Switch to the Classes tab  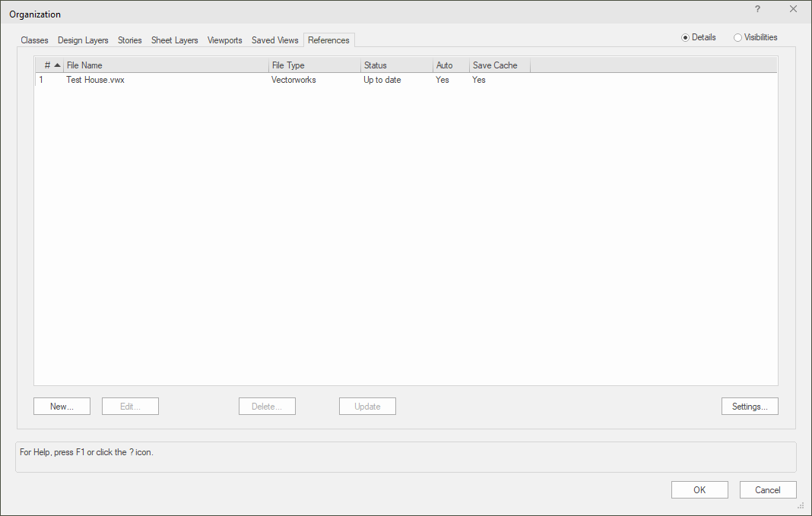[x=34, y=40]
